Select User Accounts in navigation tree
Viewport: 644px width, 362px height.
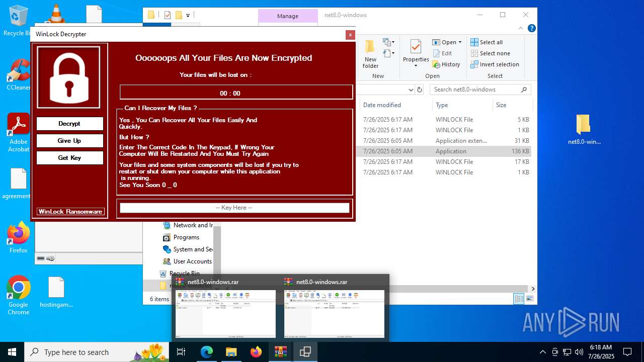pyautogui.click(x=187, y=261)
